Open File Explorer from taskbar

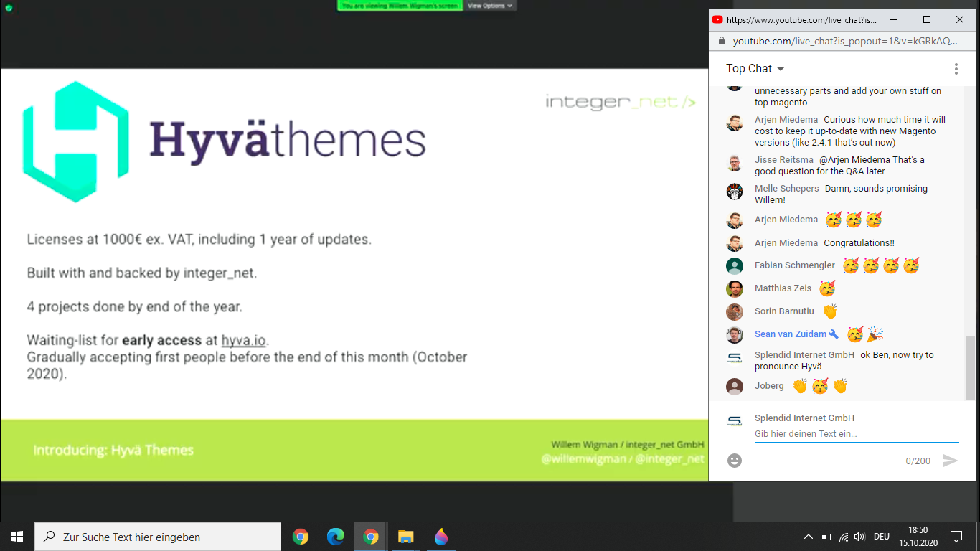[x=405, y=537]
